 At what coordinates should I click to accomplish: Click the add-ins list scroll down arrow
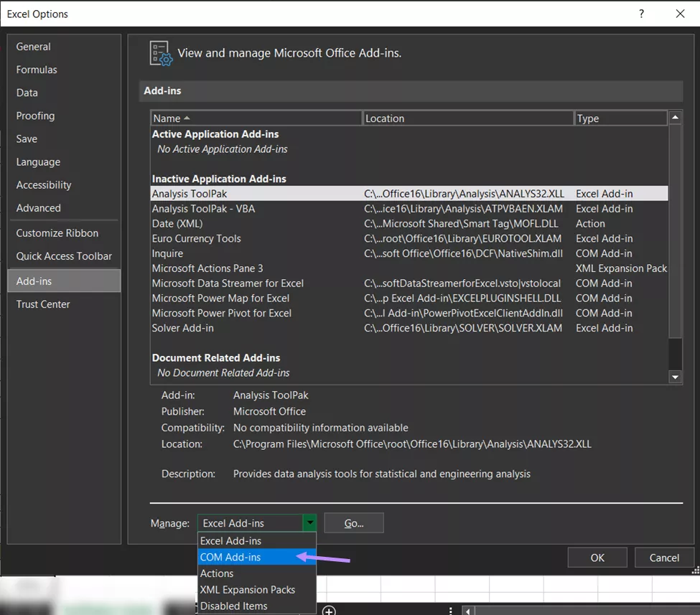pos(675,377)
